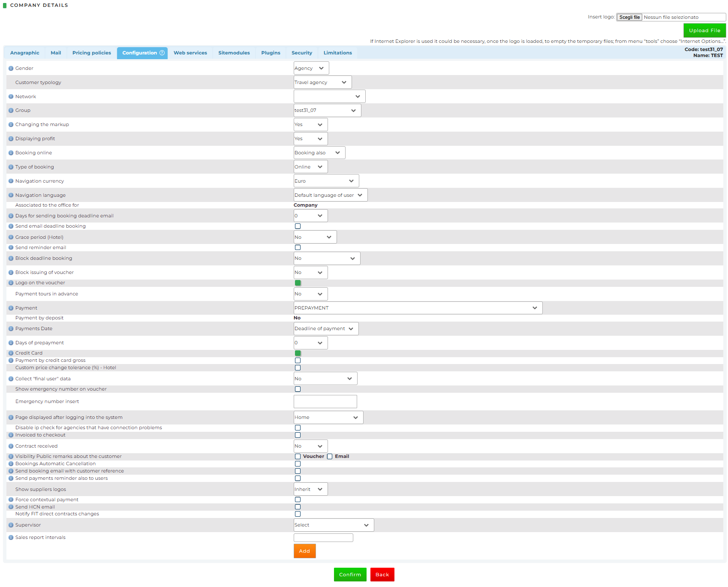This screenshot has width=728, height=587.
Task: Click the info icon next to Navigation currency
Action: (11, 181)
